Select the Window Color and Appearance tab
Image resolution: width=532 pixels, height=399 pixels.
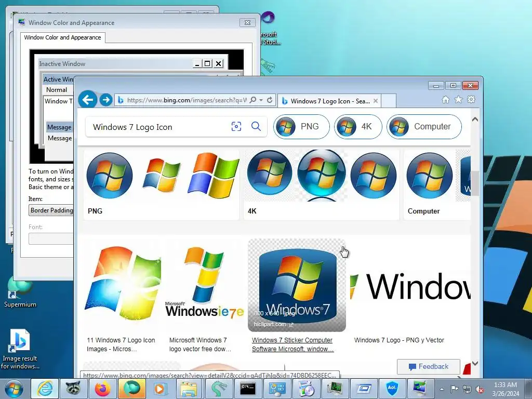62,37
